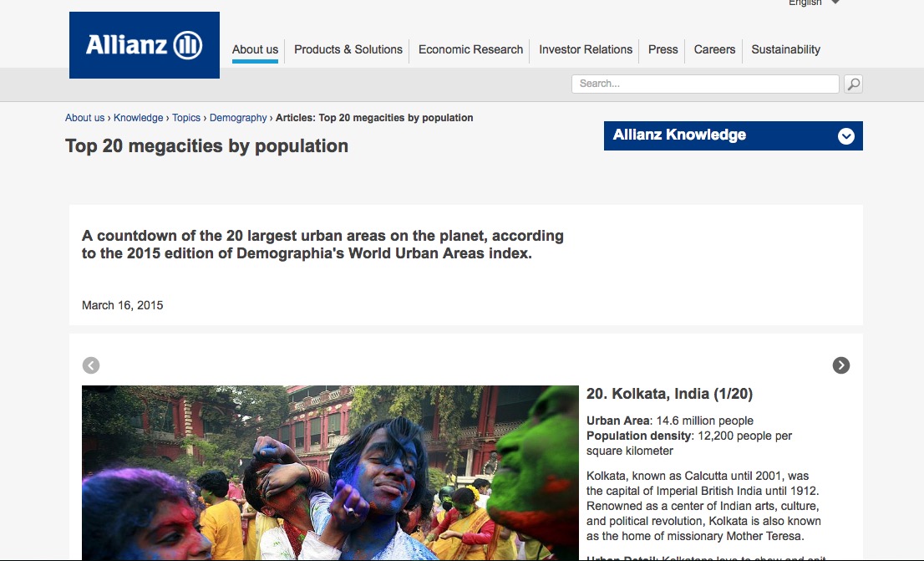Click the 'A countdown of the 20 largest' intro
Screen dimensions: 924x561
[323, 244]
